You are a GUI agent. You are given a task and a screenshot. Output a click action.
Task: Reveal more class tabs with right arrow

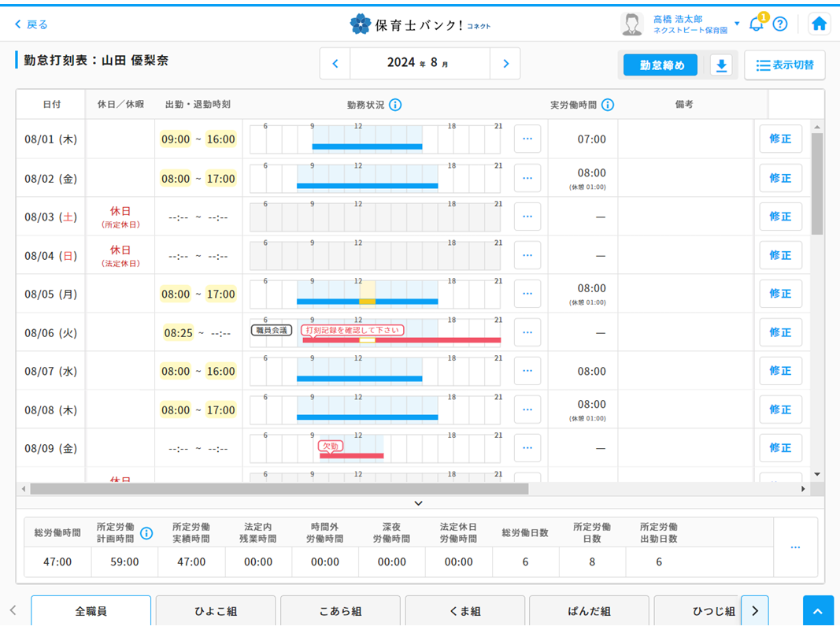(x=755, y=610)
